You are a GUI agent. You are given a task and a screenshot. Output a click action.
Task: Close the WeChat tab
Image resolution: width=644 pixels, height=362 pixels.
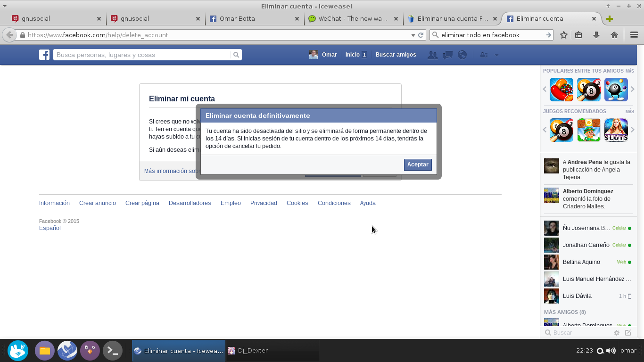[x=396, y=19]
